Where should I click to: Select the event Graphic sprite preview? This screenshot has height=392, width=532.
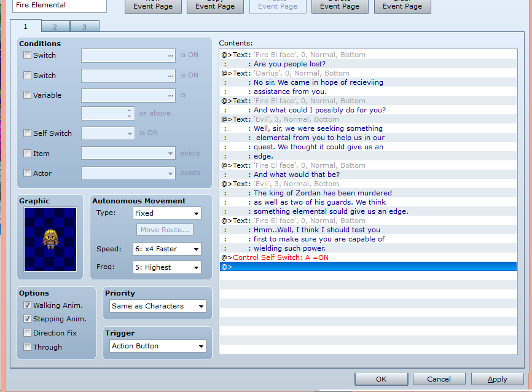50,239
